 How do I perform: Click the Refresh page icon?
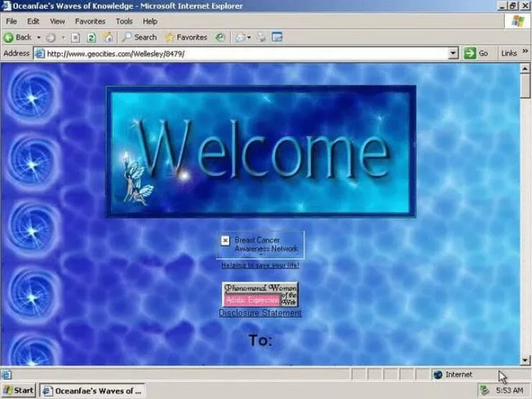[91, 37]
